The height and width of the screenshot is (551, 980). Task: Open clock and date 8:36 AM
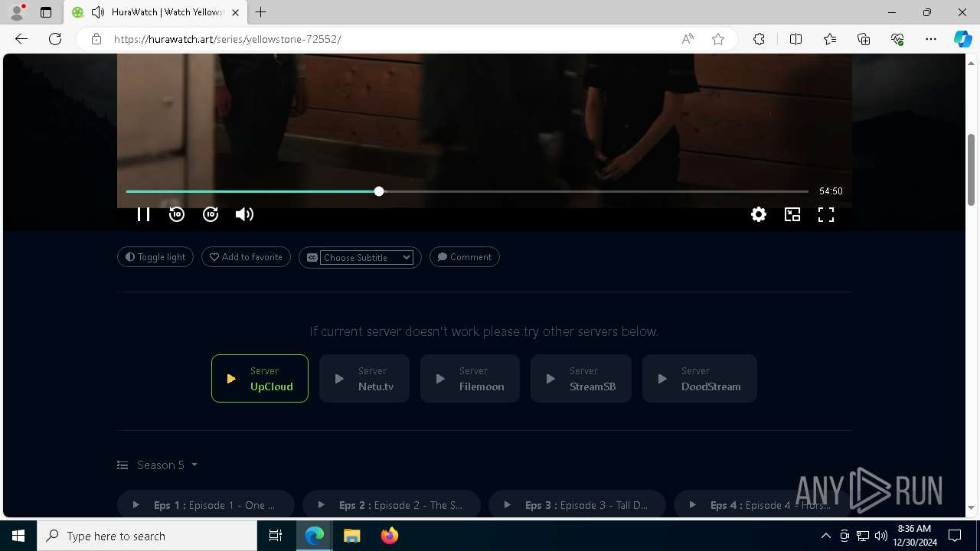tap(914, 536)
